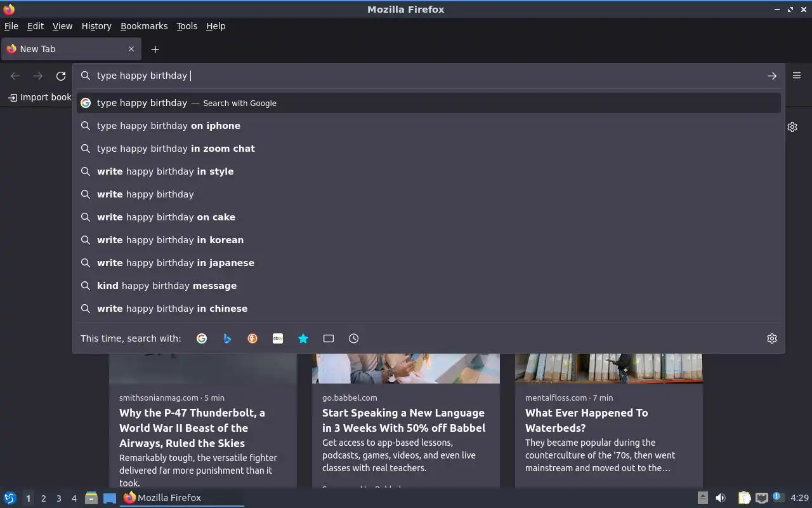Screen dimensions: 812x508
Task: Choose suggestion 'type happy birthday in zoom chat'
Action: [429, 149]
